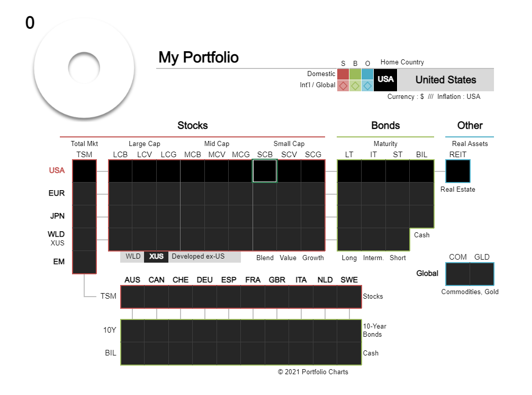Click the WLD XUS TSM cell

point(85,239)
